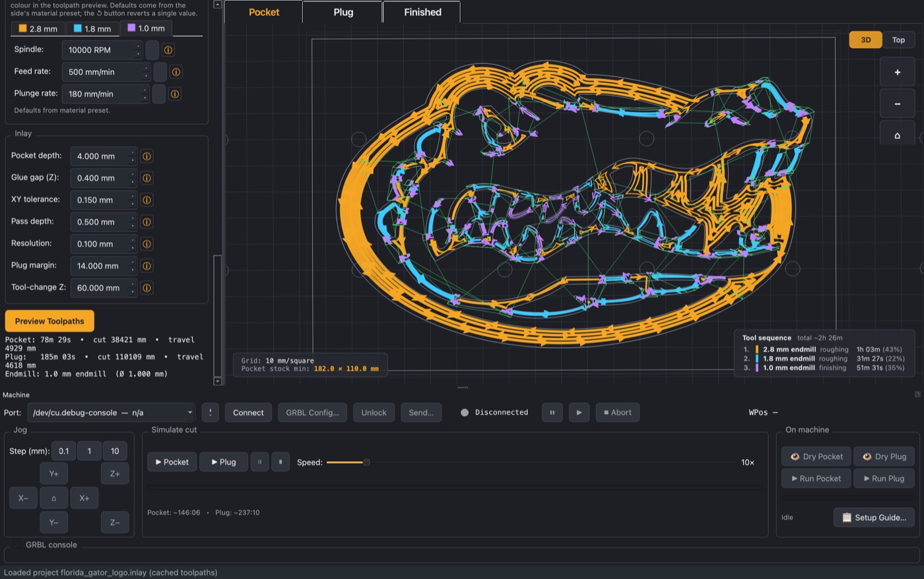Revert Spindle value to default
This screenshot has width=924, height=579.
coord(152,50)
